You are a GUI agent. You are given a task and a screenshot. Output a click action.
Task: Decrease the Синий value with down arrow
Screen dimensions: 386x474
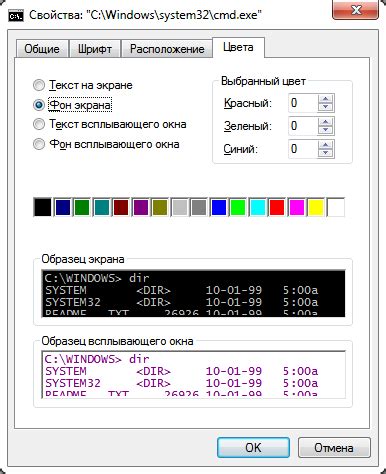click(326, 153)
